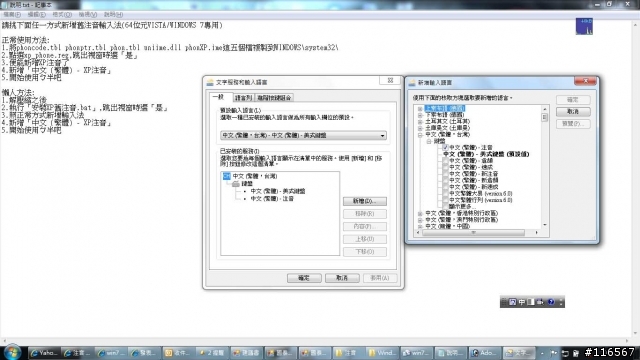Viewport: 640px width, 360px height.
Task: Switch to the 進階按鍵組合 tab
Action: click(x=274, y=98)
